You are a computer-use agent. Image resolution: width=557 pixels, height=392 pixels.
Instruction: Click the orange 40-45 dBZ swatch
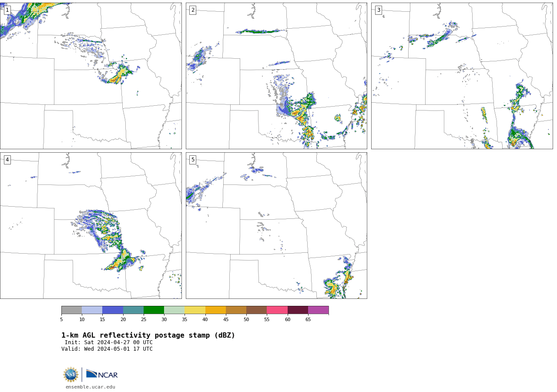point(215,310)
